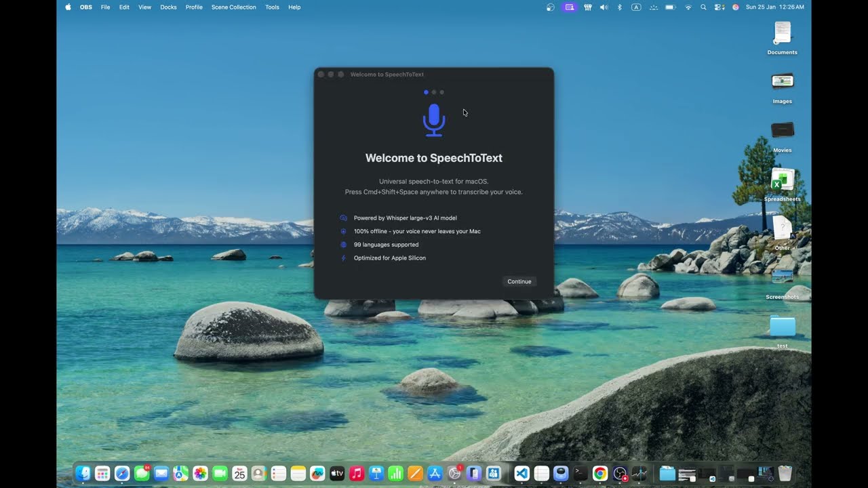Open the Trash in the Dock
Viewport: 868px width, 488px height.
coord(785,473)
